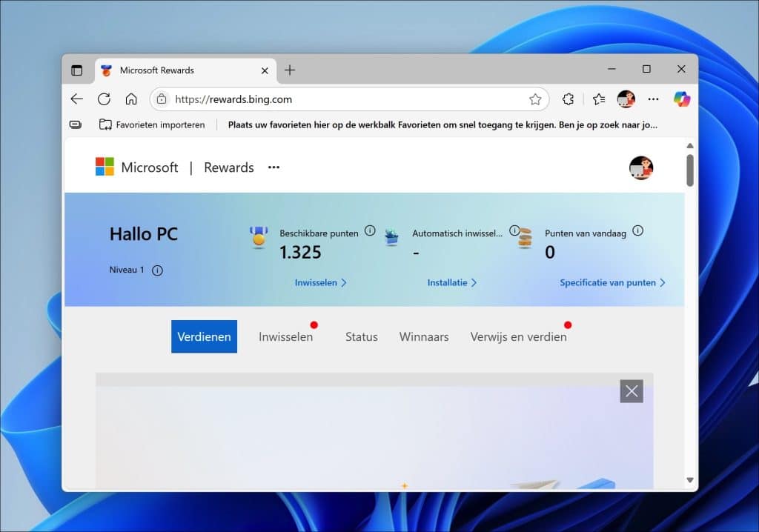Open the Installatie link
The height and width of the screenshot is (532, 759).
tap(451, 283)
